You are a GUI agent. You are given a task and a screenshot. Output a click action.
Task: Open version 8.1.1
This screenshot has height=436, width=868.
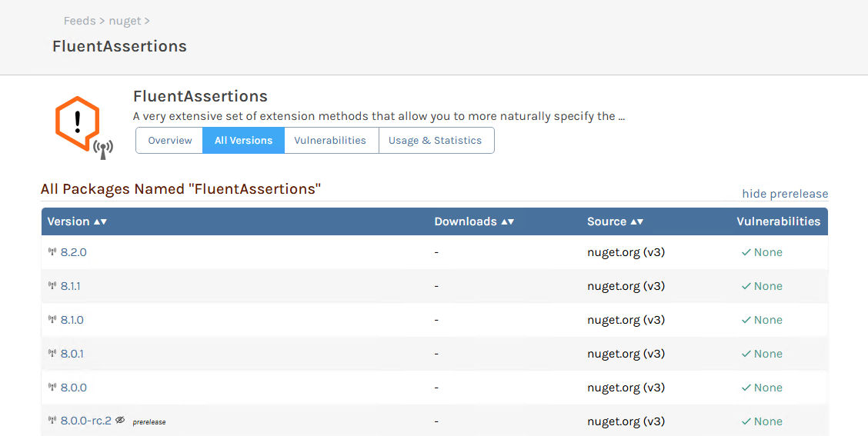coord(70,286)
